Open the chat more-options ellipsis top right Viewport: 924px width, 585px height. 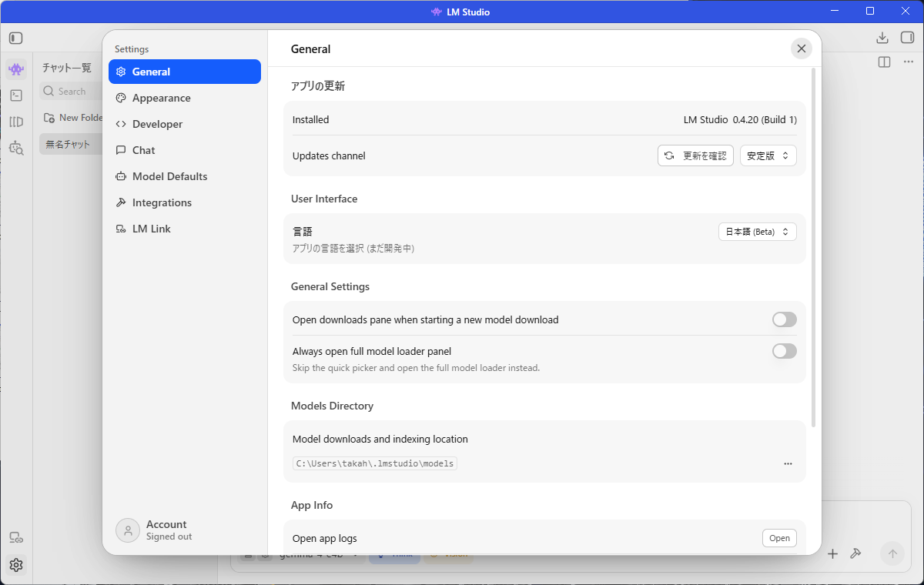coord(908,62)
